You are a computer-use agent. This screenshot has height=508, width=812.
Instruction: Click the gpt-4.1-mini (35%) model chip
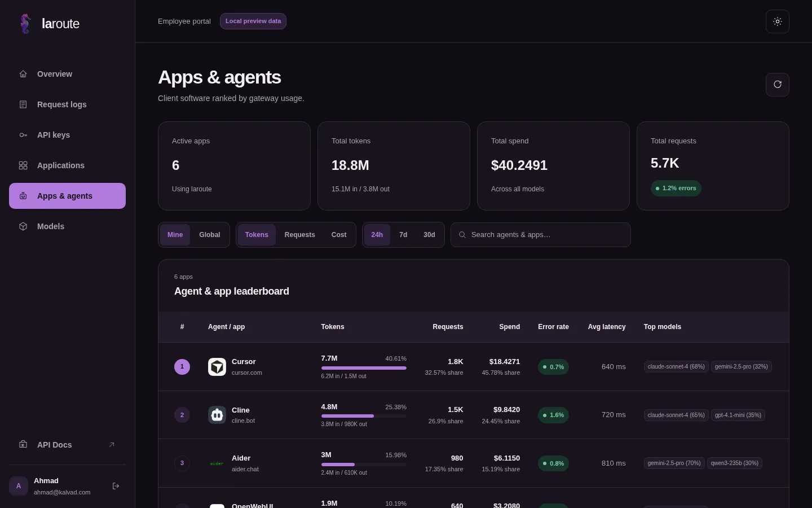tap(738, 415)
